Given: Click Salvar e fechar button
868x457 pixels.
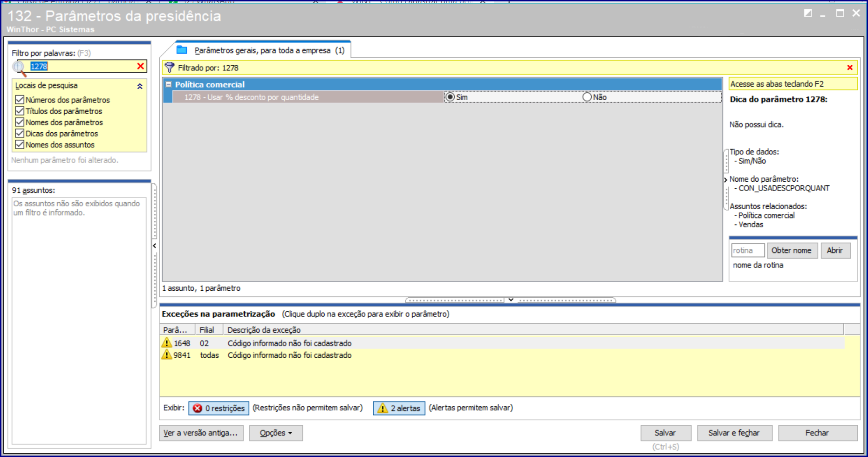Looking at the screenshot, I should pyautogui.click(x=734, y=433).
